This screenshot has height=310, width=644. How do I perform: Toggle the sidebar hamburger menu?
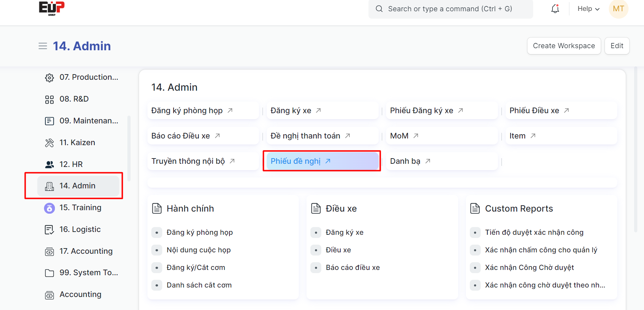click(x=43, y=46)
